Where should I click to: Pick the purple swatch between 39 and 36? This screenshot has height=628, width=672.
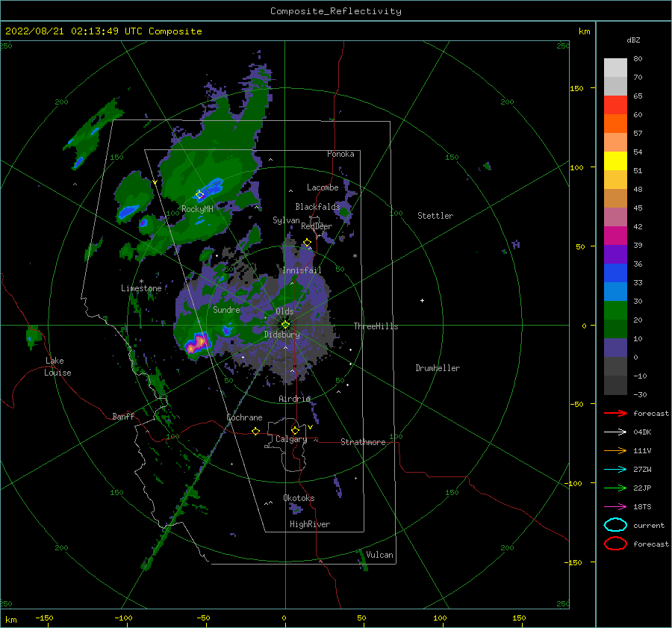click(615, 254)
